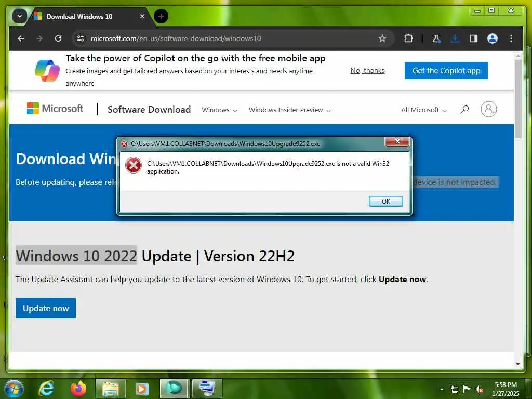Show hidden tray icons arrow
Image resolution: width=532 pixels, height=399 pixels.
click(x=442, y=389)
